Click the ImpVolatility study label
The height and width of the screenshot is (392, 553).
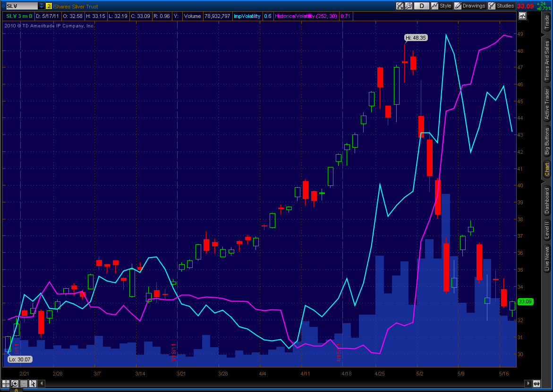pos(247,16)
